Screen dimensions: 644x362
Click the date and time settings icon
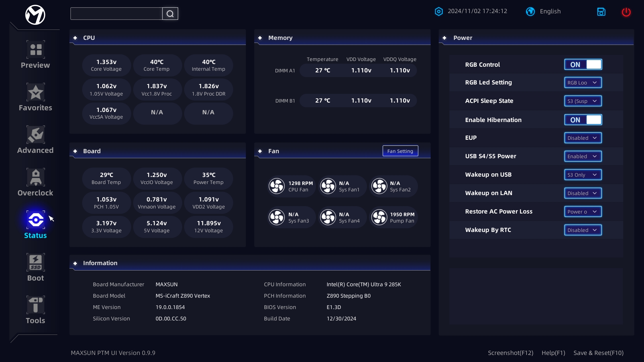tap(439, 11)
